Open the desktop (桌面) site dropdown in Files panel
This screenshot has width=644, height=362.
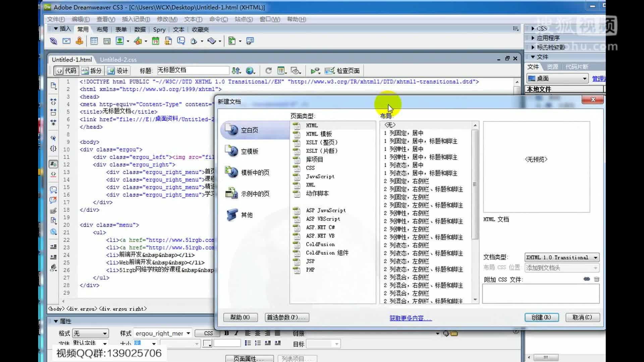(557, 78)
